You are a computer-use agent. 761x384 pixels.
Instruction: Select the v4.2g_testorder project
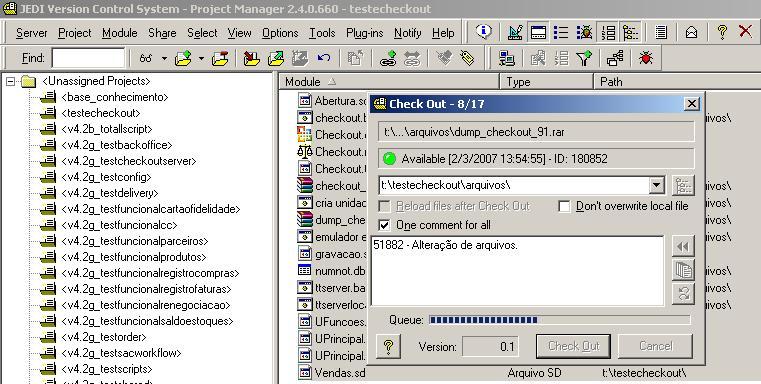[x=103, y=337]
